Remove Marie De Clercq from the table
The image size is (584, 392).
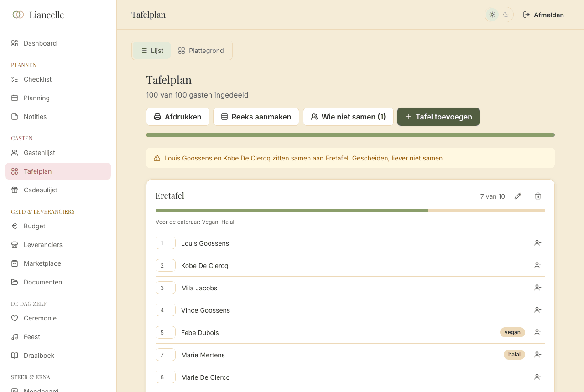(538, 377)
